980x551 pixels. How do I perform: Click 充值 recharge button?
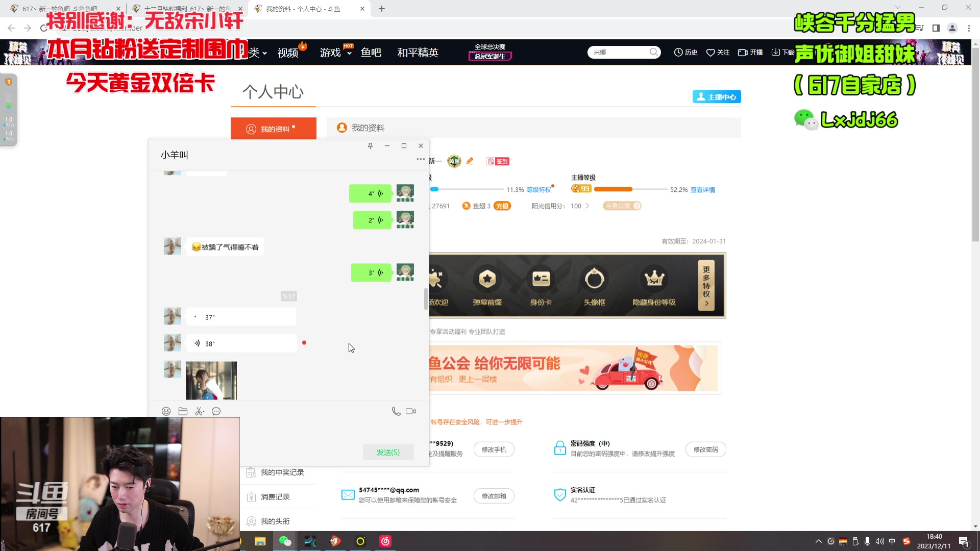click(502, 206)
